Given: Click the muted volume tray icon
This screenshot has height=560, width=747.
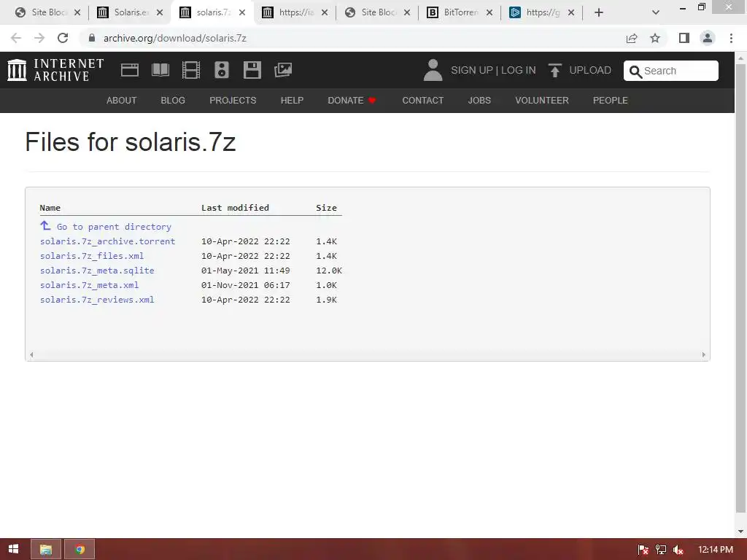Looking at the screenshot, I should [x=678, y=550].
